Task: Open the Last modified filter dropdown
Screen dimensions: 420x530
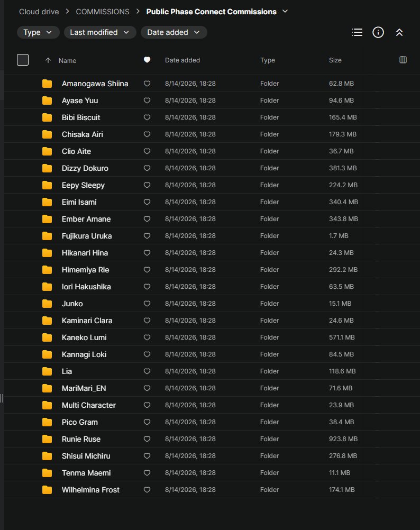Action: coord(100,32)
